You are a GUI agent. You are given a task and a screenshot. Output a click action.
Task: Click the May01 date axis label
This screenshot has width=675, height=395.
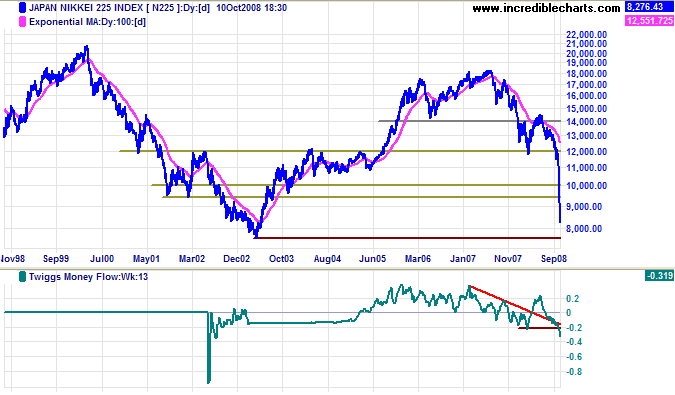point(146,259)
